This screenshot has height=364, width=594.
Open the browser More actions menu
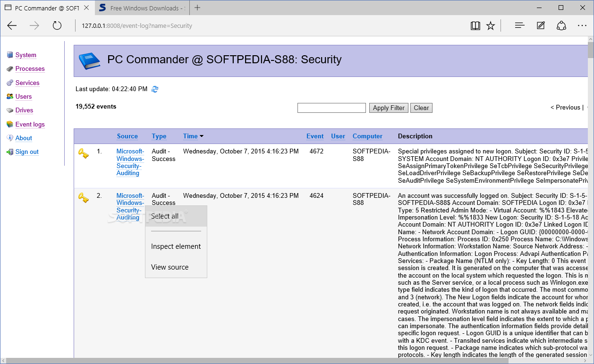pyautogui.click(x=582, y=25)
